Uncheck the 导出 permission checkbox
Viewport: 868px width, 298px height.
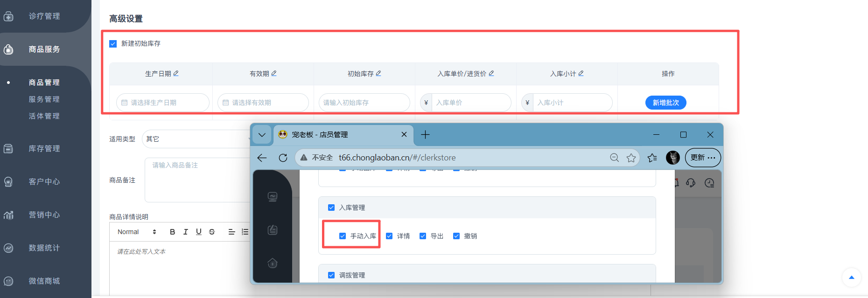point(423,236)
